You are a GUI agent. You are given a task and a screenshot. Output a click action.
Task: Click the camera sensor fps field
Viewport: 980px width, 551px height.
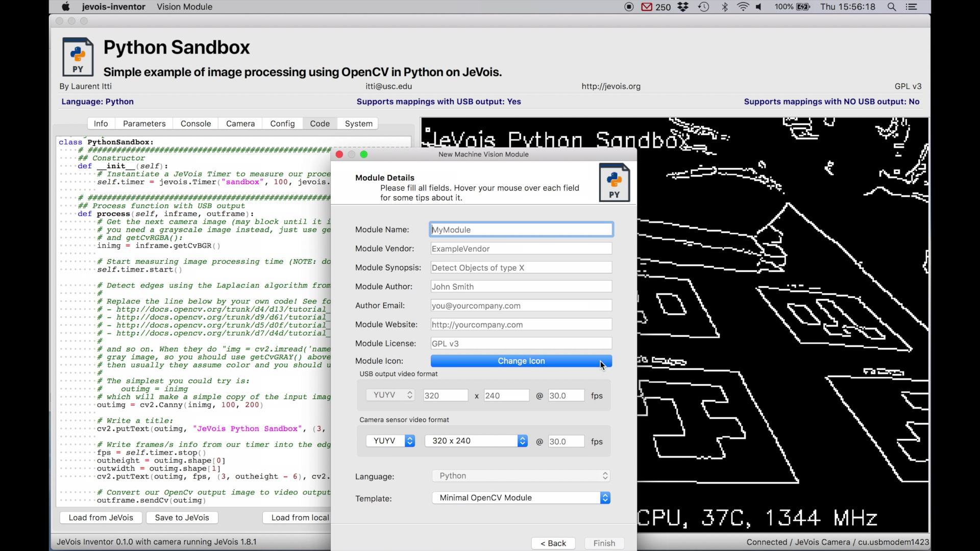coord(566,441)
